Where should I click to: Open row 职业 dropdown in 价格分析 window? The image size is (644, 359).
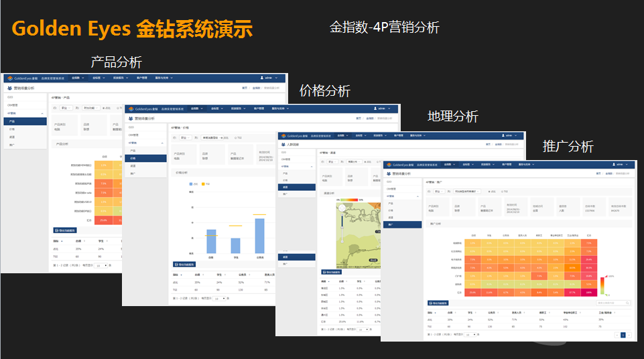186,138
